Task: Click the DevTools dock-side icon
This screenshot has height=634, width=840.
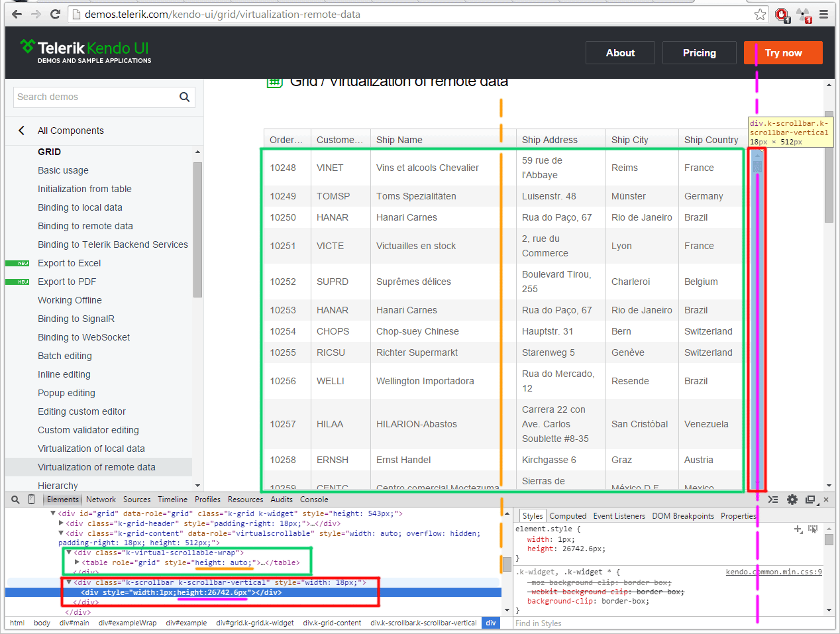Action: 810,500
